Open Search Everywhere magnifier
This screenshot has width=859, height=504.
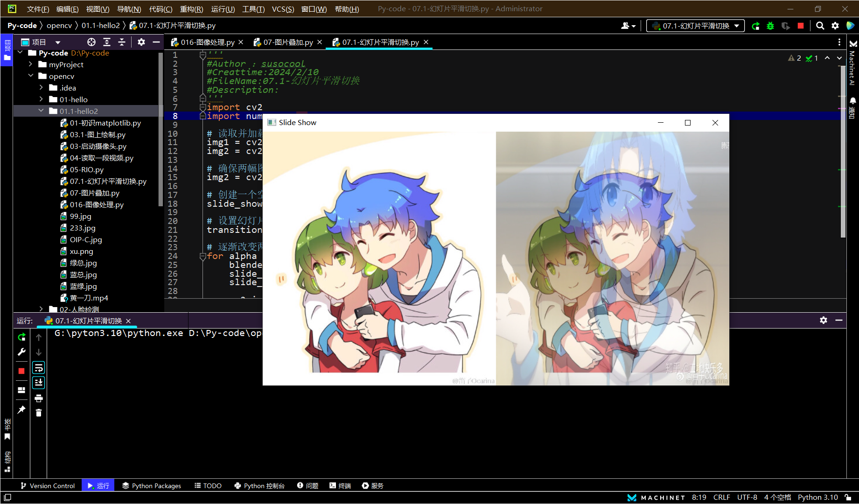(820, 26)
